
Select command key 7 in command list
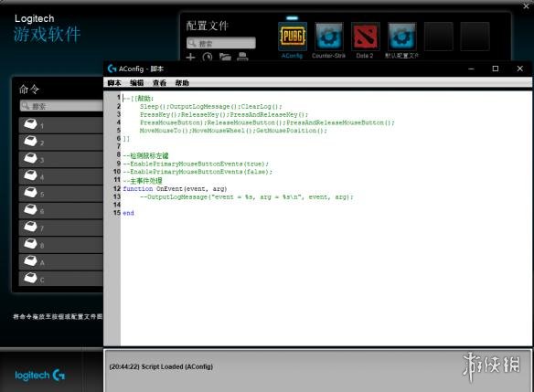pos(60,228)
